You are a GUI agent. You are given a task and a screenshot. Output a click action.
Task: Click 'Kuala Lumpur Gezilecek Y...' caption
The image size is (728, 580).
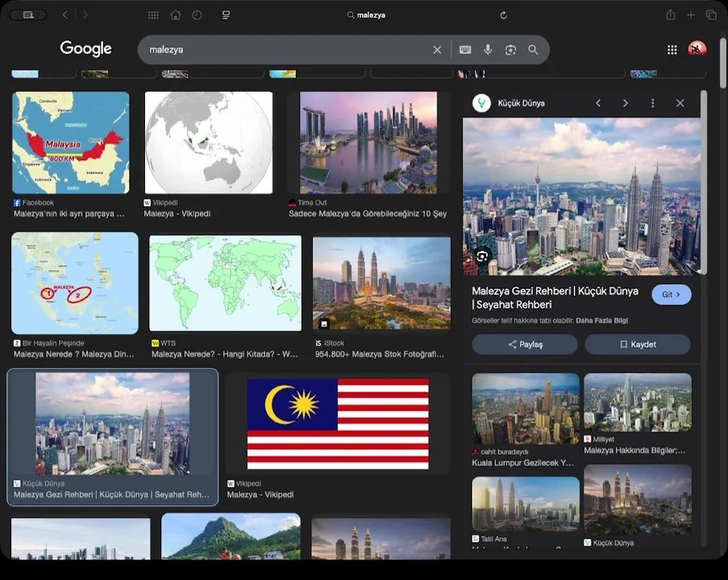[522, 463]
